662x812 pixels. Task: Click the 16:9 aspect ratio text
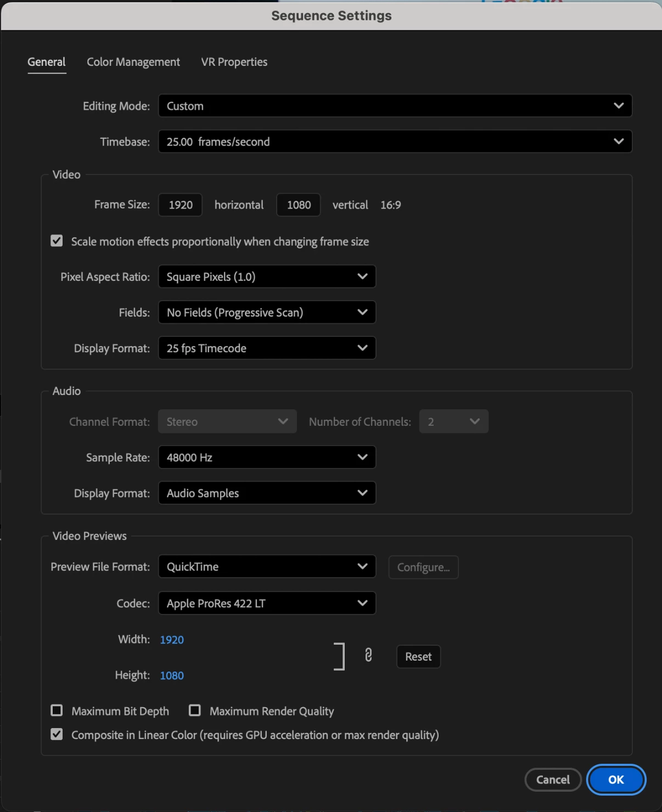[391, 205]
